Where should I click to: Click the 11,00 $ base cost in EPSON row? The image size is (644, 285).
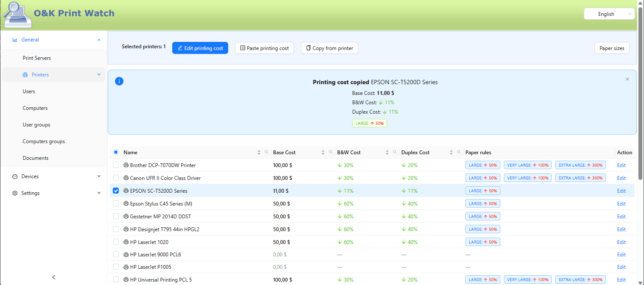tap(281, 191)
